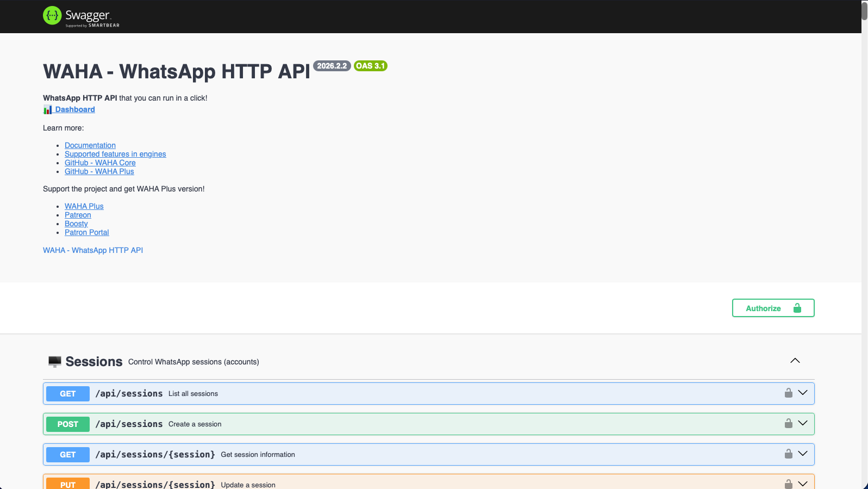This screenshot has width=868, height=489.
Task: Expand the List all sessions endpoint chevron
Action: 803,393
